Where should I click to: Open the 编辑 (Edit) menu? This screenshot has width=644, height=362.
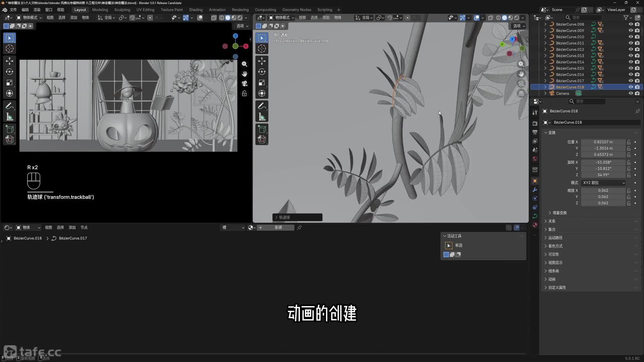[x=25, y=10]
